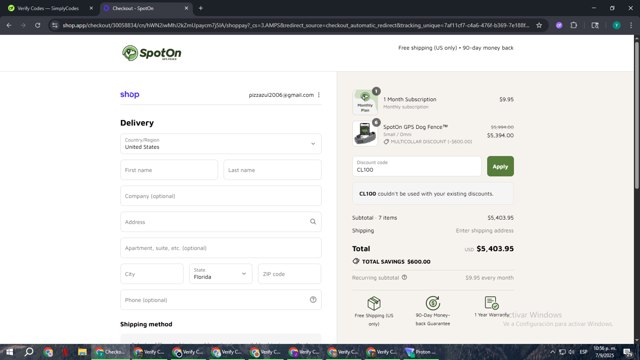Apply the discount code
Image resolution: width=640 pixels, height=360 pixels.
tap(500, 166)
